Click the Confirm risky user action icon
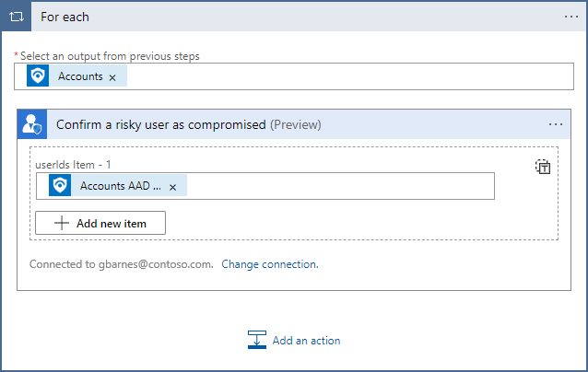Screen dimensions: 588x372 coord(32,124)
